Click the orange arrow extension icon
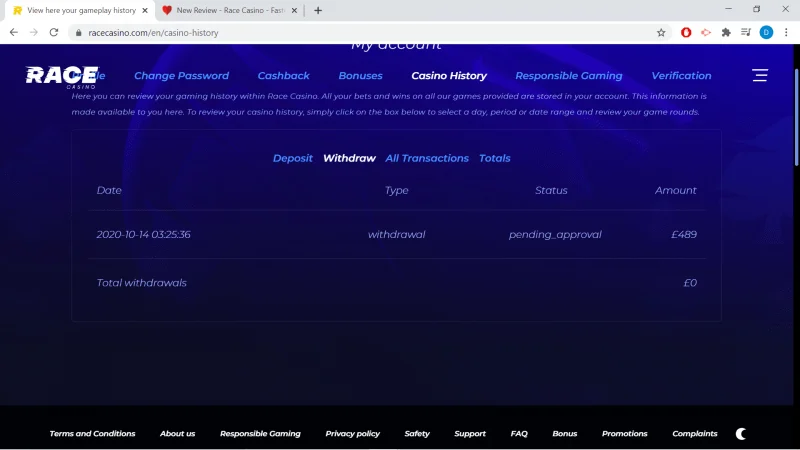This screenshot has width=800, height=450. coord(706,33)
